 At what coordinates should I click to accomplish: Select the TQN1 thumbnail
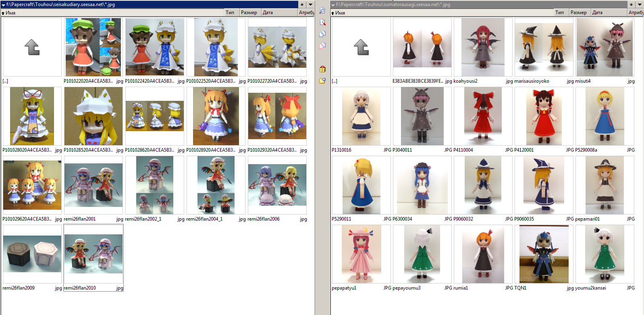pos(544,254)
